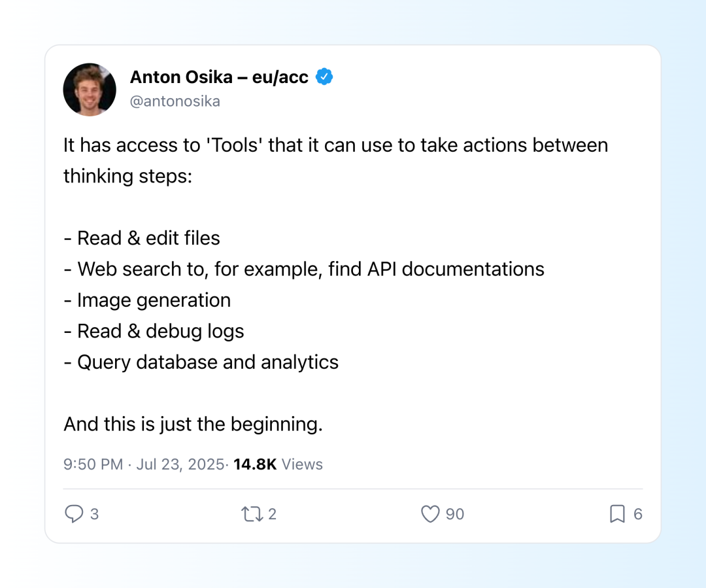Like the tweet with the heart icon

pyautogui.click(x=429, y=514)
